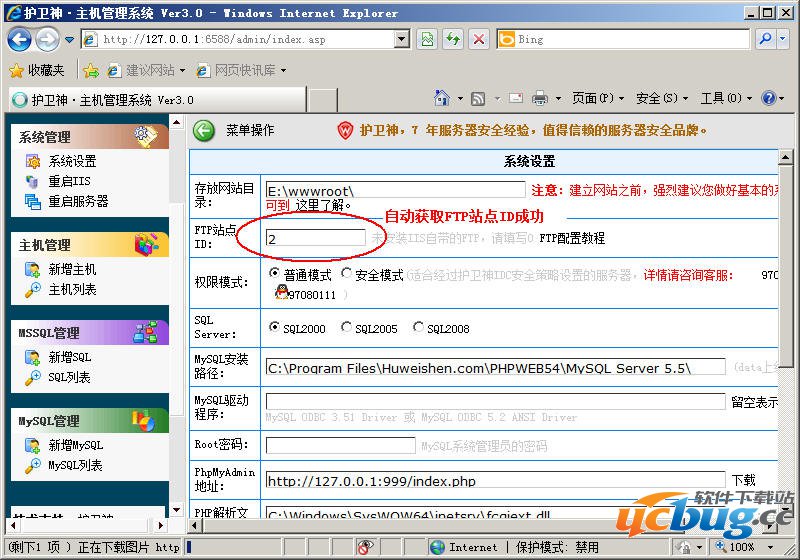The width and height of the screenshot is (800, 560).
Task: Click 下载 link beside PhpMyAdmin address
Action: click(743, 480)
